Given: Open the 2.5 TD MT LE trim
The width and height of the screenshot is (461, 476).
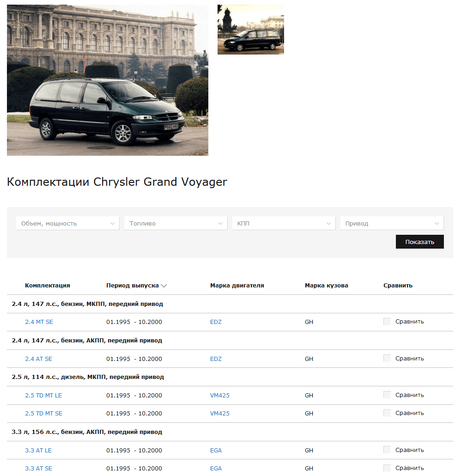Looking at the screenshot, I should [x=43, y=395].
